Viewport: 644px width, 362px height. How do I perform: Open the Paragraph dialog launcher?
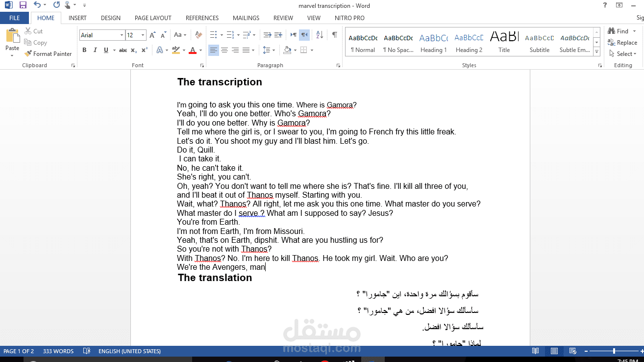338,65
